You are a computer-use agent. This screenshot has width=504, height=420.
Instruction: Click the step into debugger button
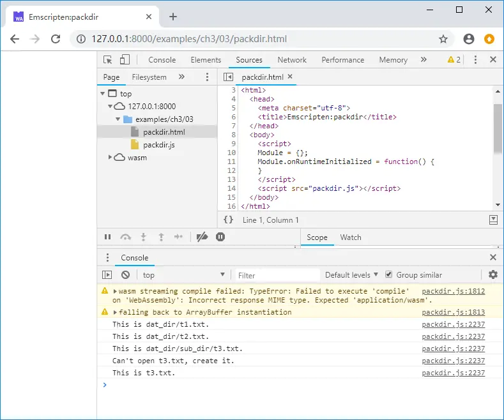coord(143,237)
